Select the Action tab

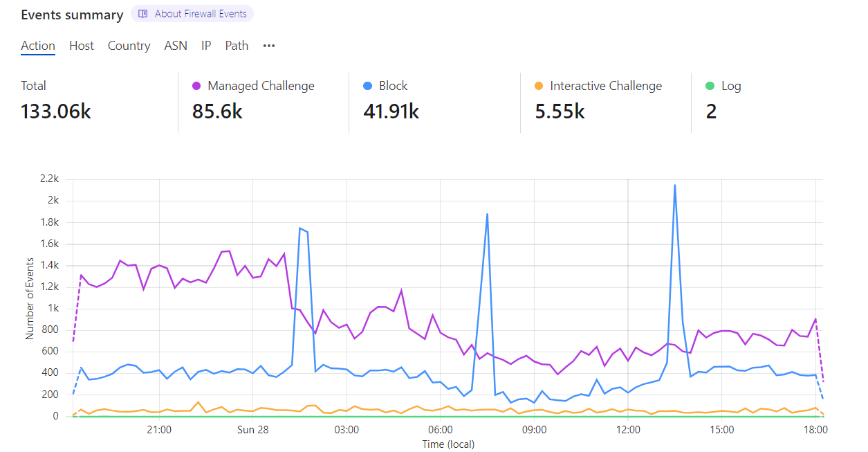point(38,46)
